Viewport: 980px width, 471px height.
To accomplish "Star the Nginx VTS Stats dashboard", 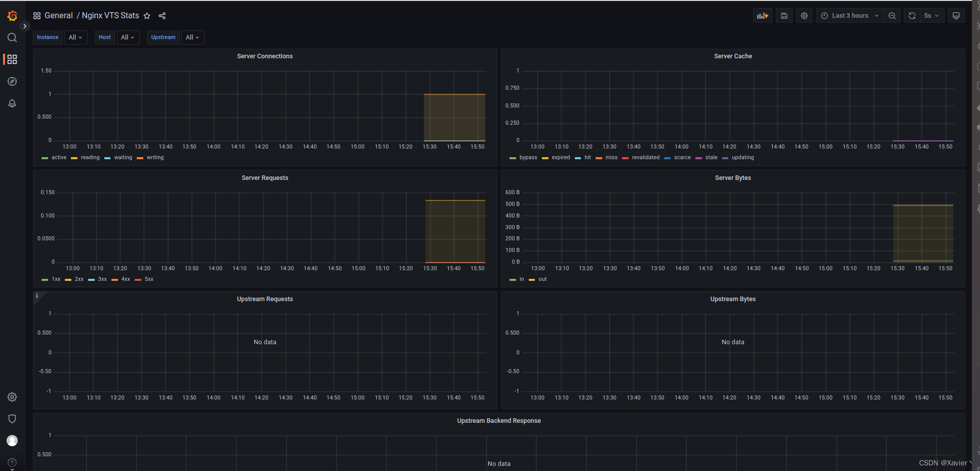I will pos(147,16).
